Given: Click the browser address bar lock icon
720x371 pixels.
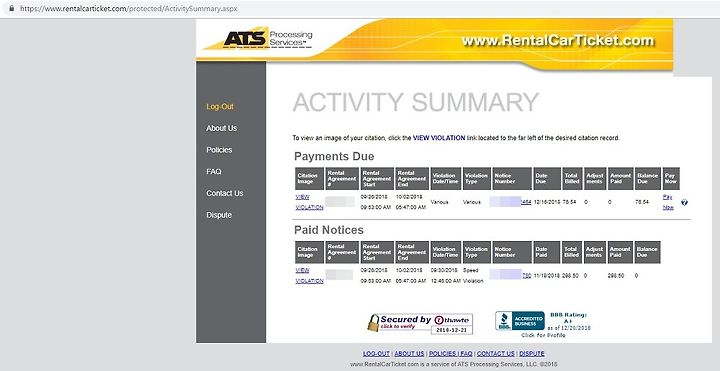Looking at the screenshot, I should coord(11,8).
